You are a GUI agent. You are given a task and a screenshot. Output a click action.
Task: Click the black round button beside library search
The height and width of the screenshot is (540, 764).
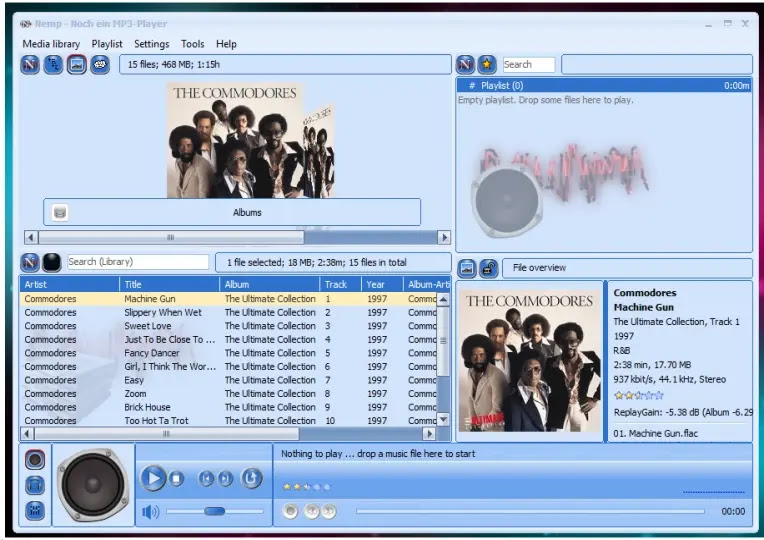[52, 262]
